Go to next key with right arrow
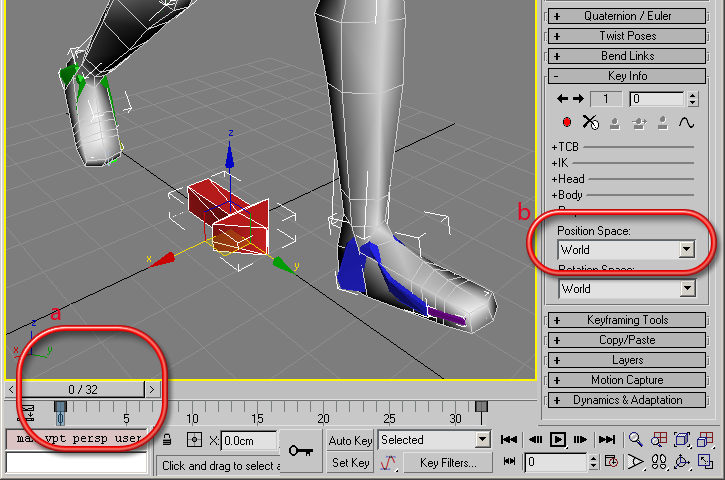 click(578, 98)
